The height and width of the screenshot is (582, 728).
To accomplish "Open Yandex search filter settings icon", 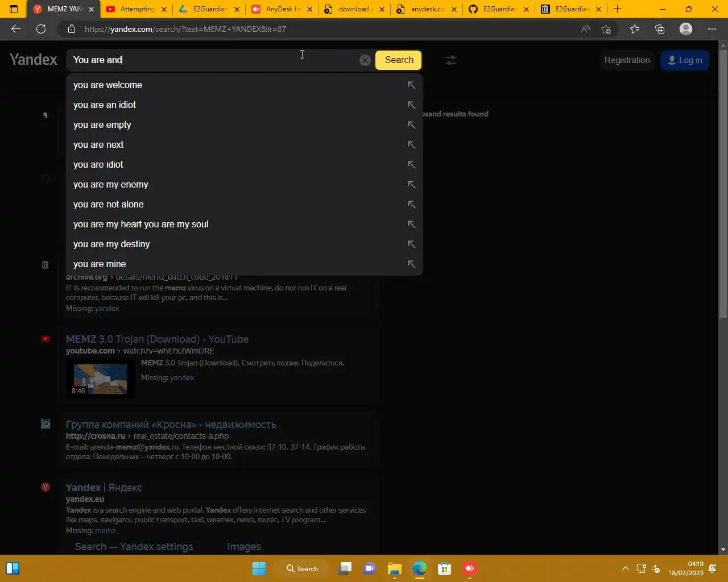I will 450,60.
